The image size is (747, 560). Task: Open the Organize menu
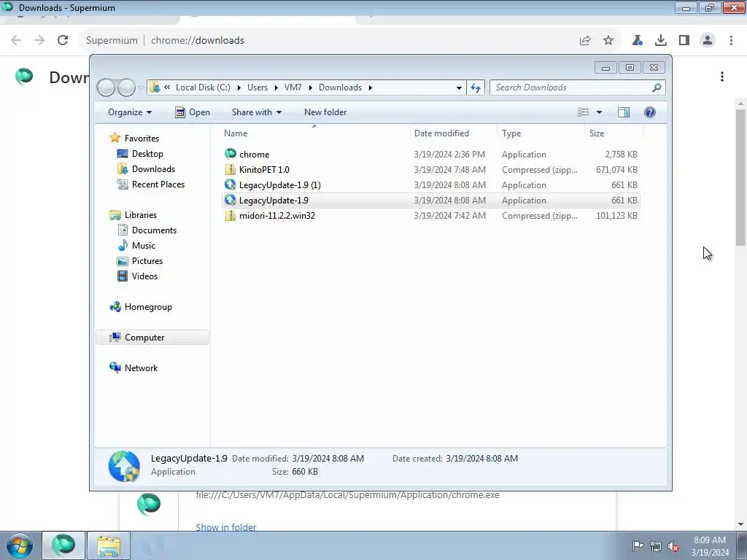point(130,112)
